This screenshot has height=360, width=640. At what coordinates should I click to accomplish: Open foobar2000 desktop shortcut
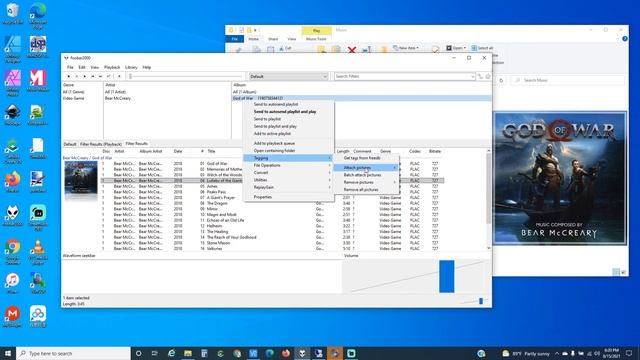coord(13,216)
